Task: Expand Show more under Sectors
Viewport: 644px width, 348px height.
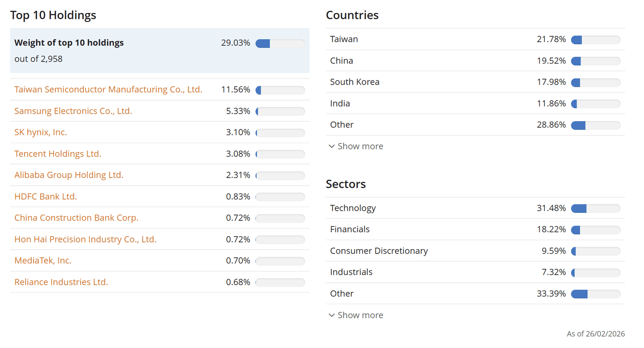Action: coord(360,315)
